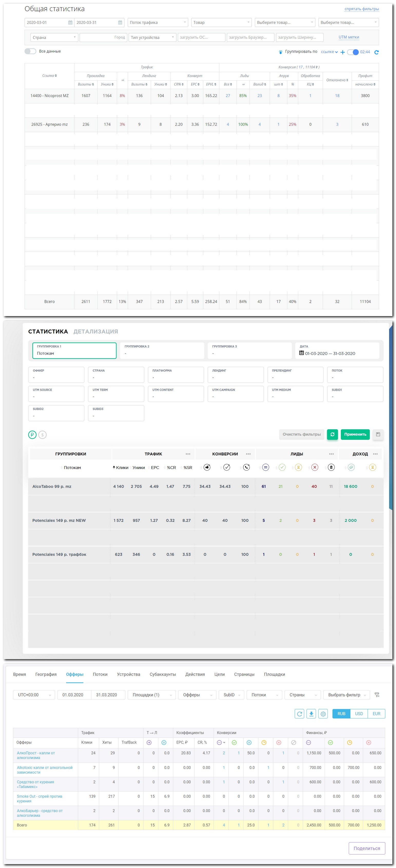Go to the Цели tab
Image resolution: width=396 pixels, height=868 pixels.
click(219, 674)
